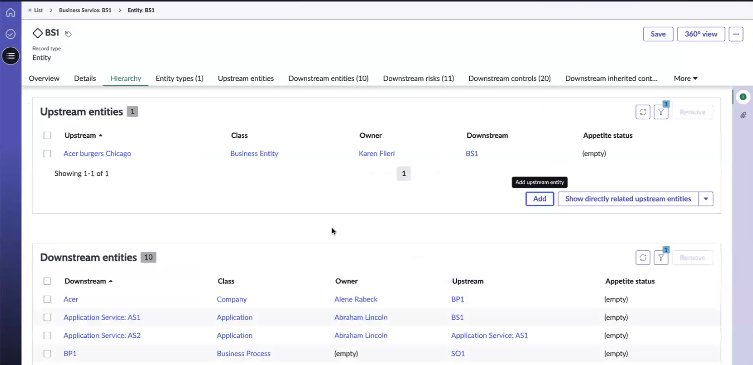Click List in the breadcrumb
Screen dimensions: 753x365
point(38,10)
